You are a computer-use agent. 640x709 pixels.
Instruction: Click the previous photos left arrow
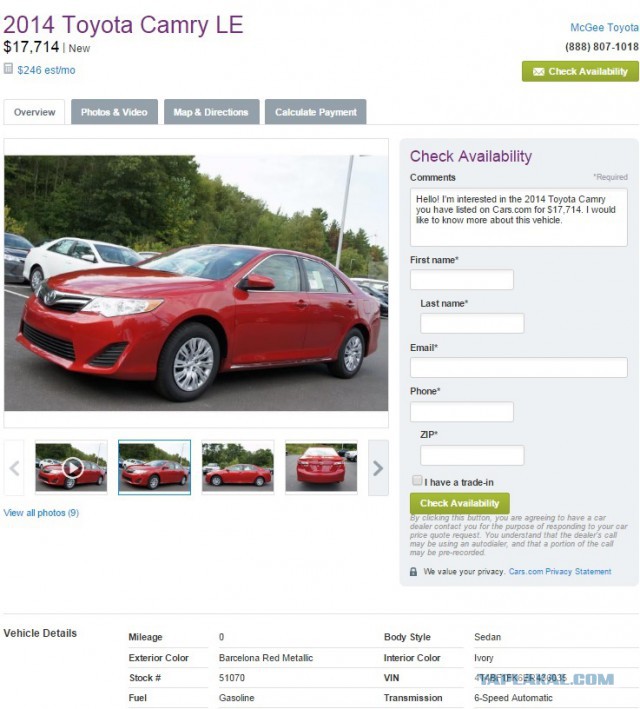tap(14, 468)
